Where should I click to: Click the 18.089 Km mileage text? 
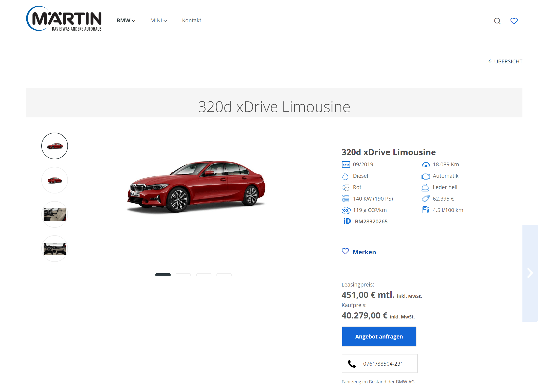pyautogui.click(x=446, y=164)
